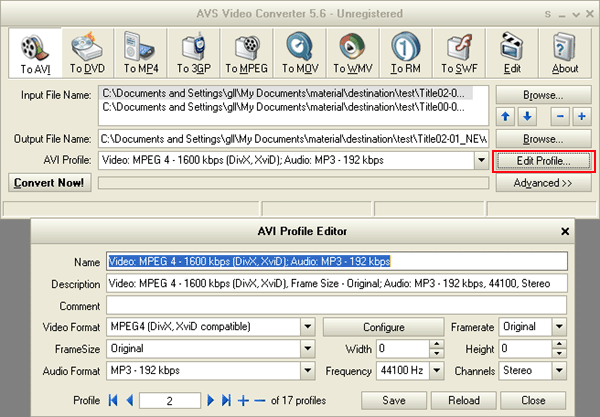Save the current AVI profile
The height and width of the screenshot is (417, 600).
(x=394, y=401)
